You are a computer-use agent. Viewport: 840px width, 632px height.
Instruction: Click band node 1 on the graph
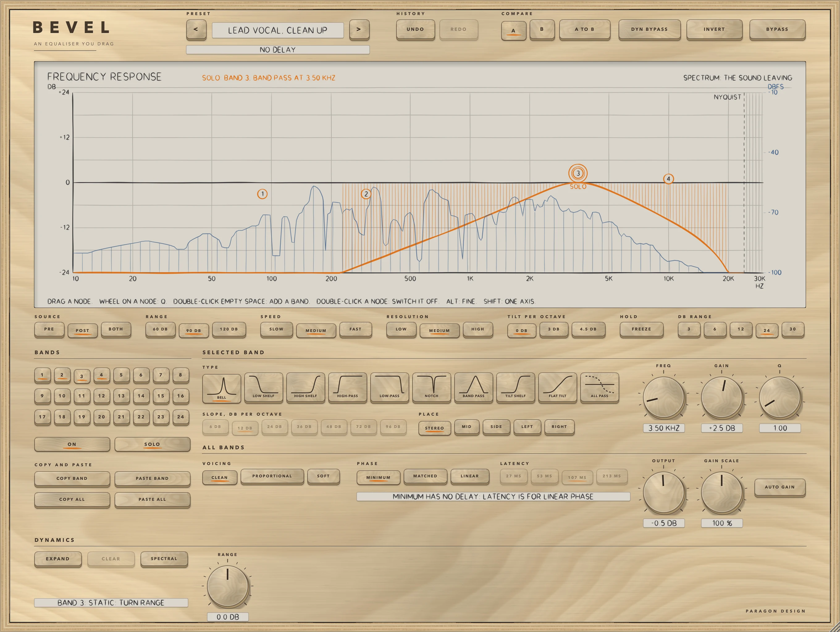point(262,194)
